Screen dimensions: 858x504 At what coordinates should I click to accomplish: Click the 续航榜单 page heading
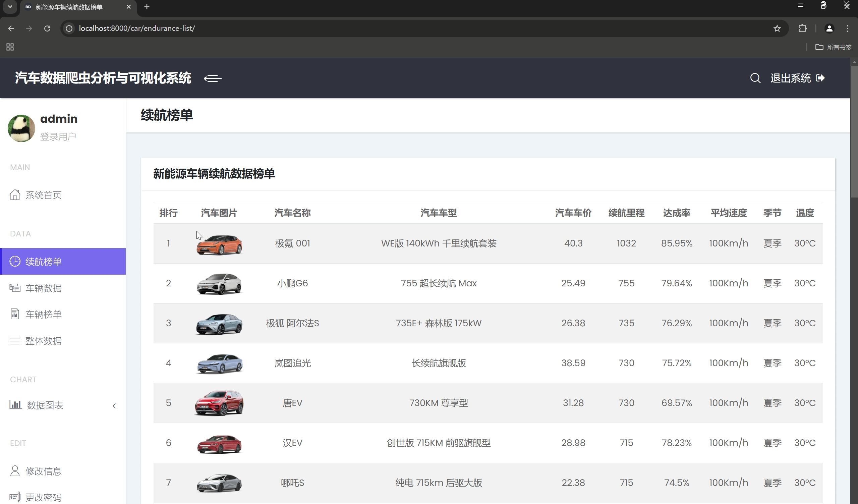(167, 115)
